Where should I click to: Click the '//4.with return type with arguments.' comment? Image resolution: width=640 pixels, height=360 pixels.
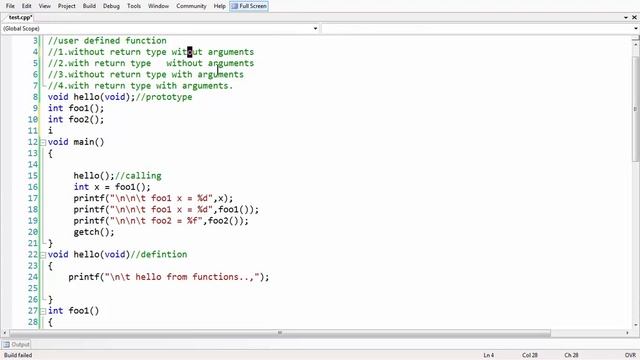pyautogui.click(x=140, y=86)
